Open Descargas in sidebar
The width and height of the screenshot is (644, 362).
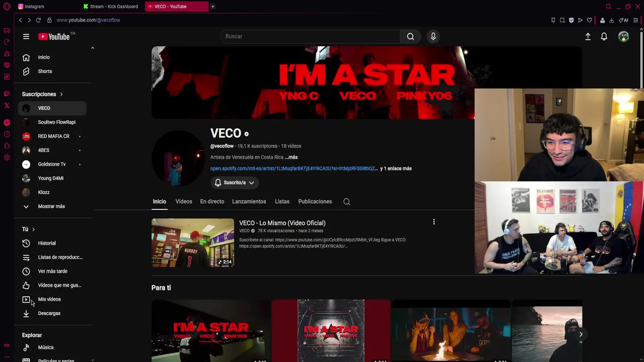52,314
